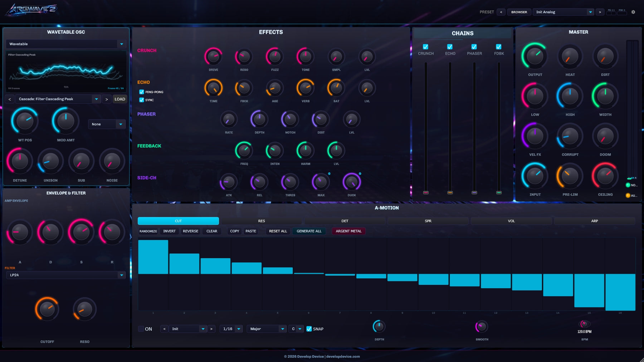Click the RANDOMIZE button
Viewport: 644px width, 362px height.
click(x=148, y=231)
